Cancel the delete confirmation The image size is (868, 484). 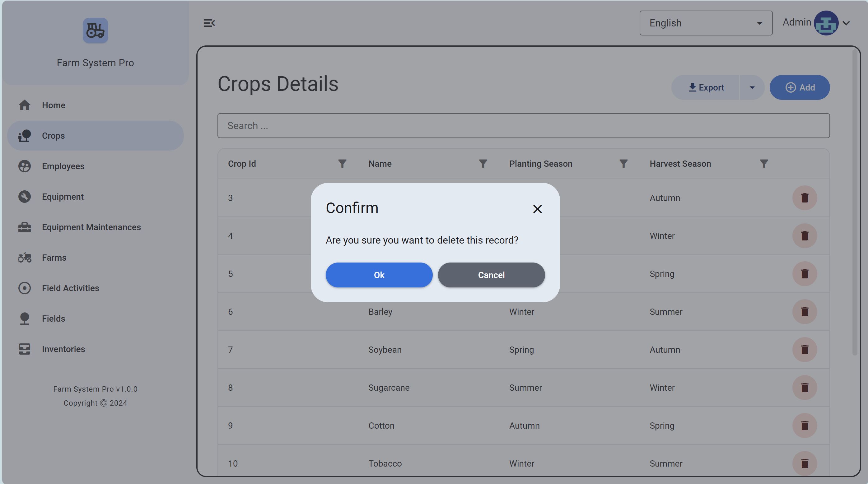coord(491,275)
